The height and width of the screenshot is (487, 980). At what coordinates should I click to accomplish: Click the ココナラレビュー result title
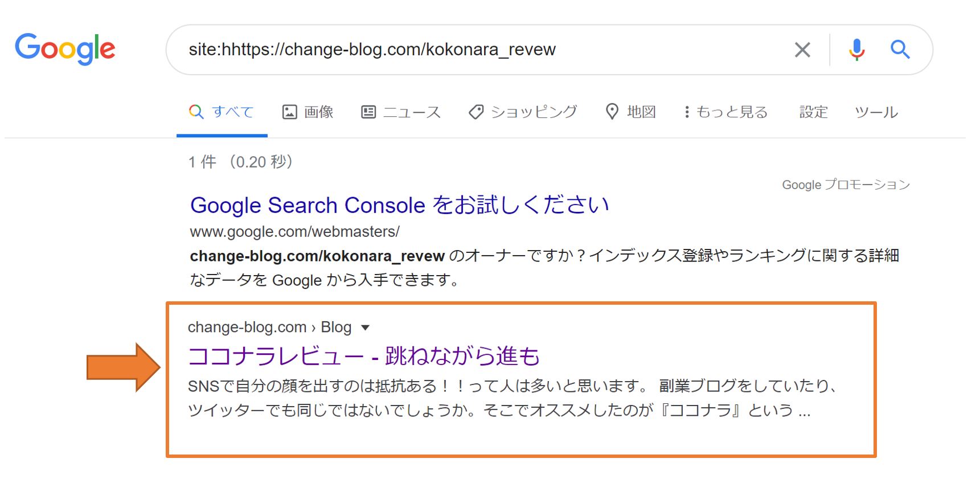[366, 356]
